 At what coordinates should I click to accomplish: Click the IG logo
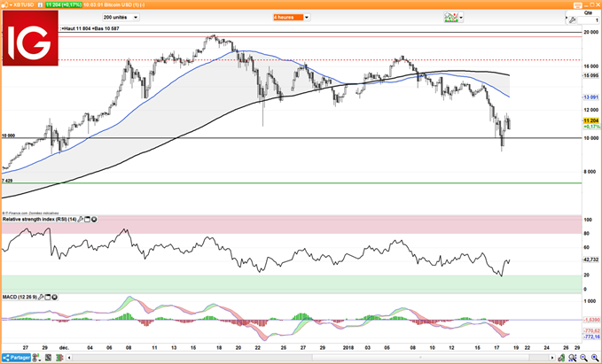tap(30, 38)
